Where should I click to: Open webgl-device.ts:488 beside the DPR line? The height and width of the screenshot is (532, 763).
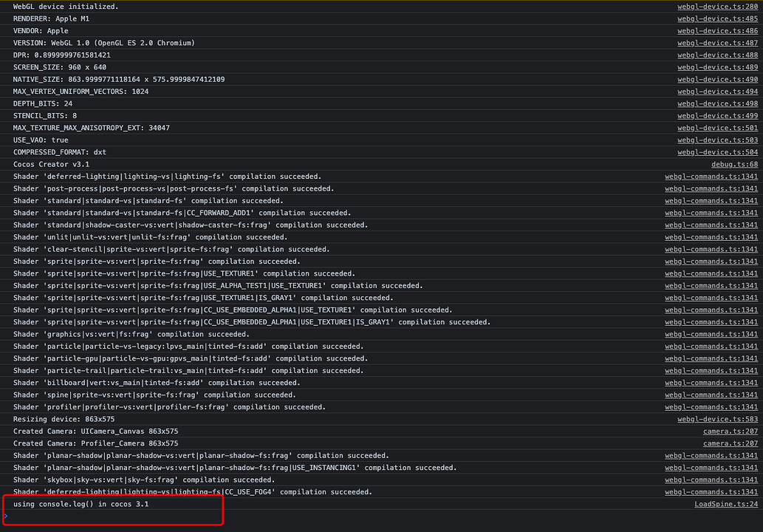(x=717, y=55)
